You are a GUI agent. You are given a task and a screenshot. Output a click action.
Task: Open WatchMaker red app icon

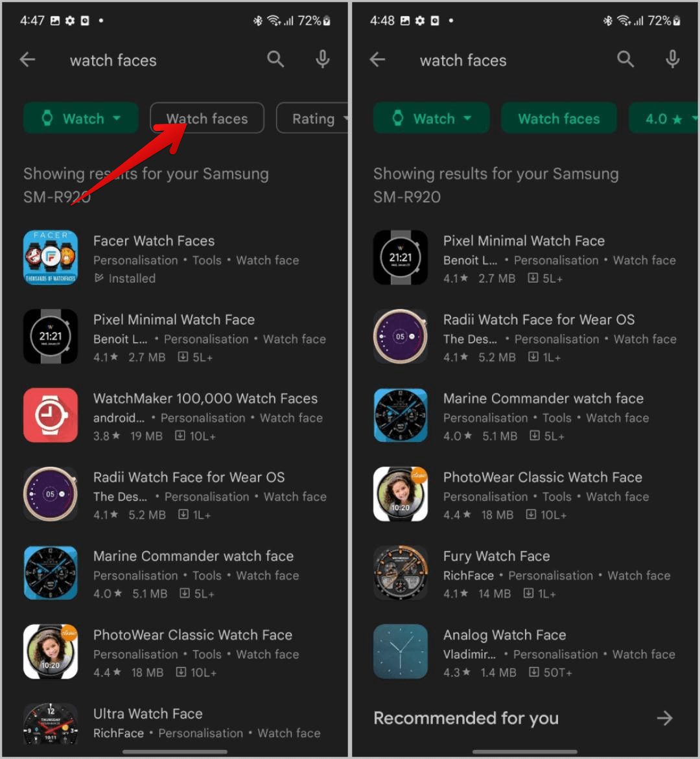[x=51, y=415]
